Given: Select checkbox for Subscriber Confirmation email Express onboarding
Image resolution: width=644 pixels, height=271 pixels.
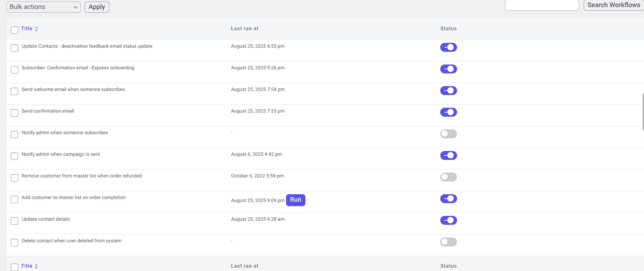Looking at the screenshot, I should tap(15, 70).
